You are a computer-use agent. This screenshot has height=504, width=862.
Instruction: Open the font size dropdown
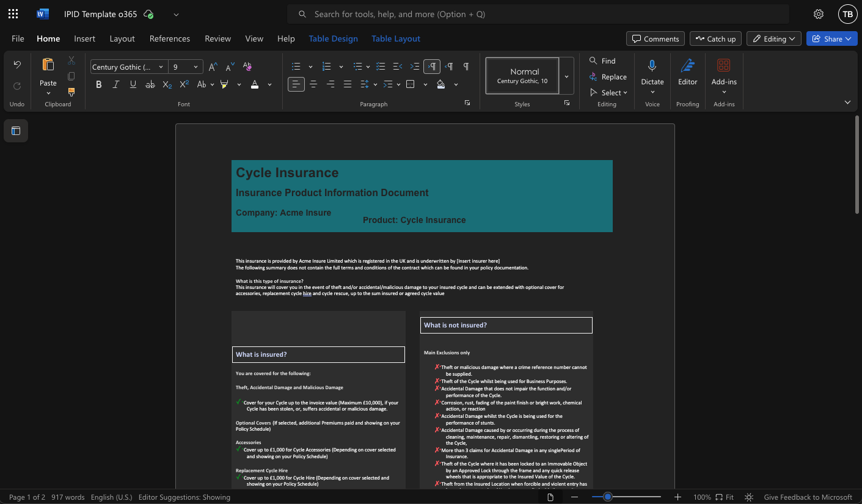click(195, 67)
